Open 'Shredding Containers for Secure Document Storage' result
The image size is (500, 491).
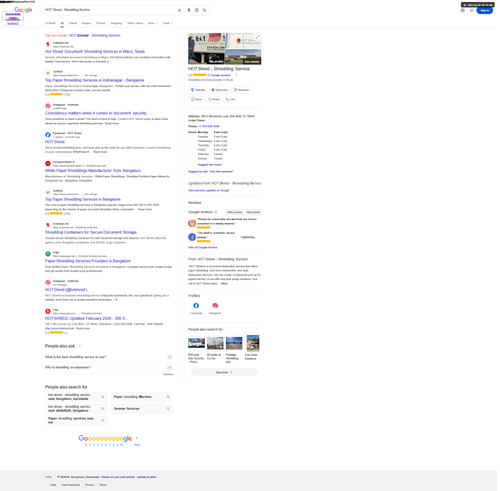(x=91, y=232)
